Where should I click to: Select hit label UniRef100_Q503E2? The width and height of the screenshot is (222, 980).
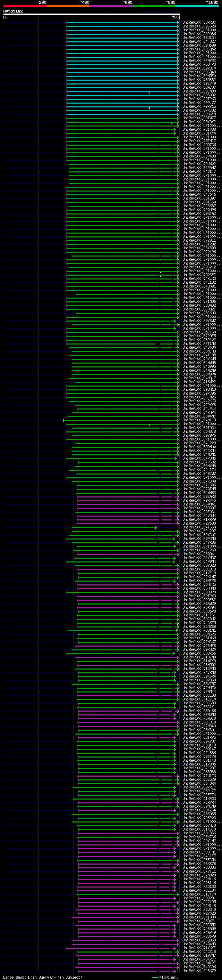pos(199,275)
